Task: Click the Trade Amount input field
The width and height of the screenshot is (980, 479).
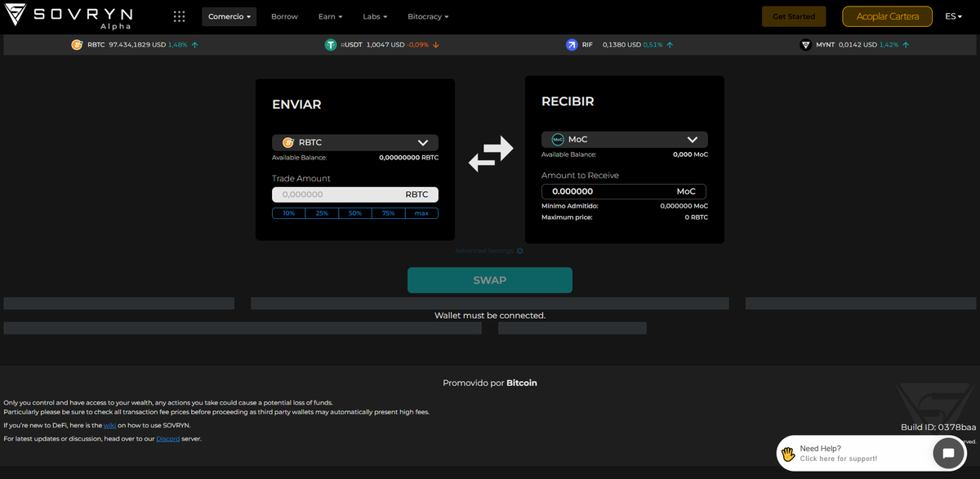Action: pos(335,195)
